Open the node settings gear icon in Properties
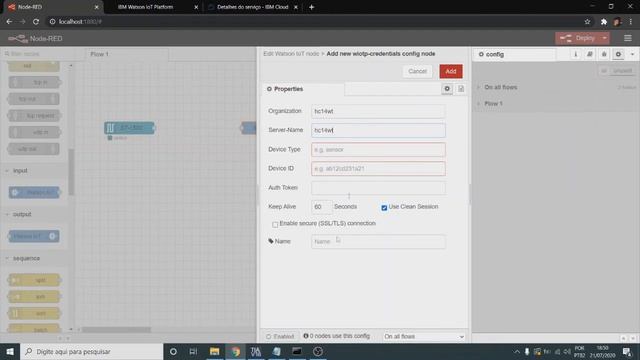Image resolution: width=640 pixels, height=360 pixels. 447,89
